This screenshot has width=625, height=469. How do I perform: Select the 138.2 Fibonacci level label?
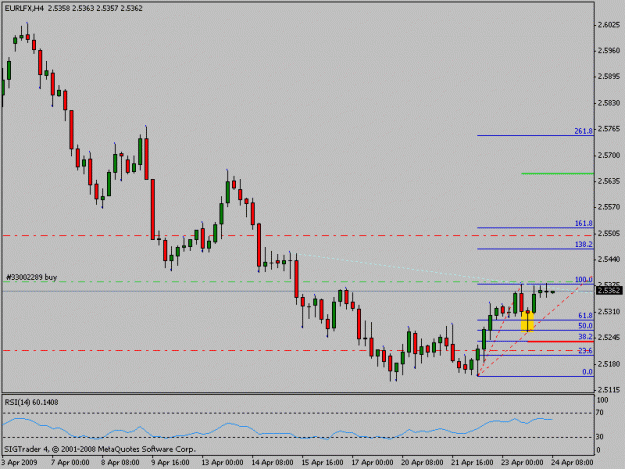tap(583, 244)
